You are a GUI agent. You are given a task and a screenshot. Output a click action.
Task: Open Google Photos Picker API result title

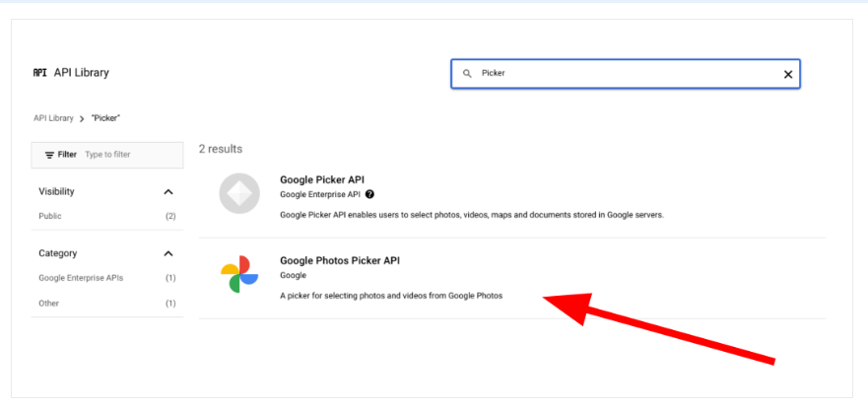[x=340, y=260]
